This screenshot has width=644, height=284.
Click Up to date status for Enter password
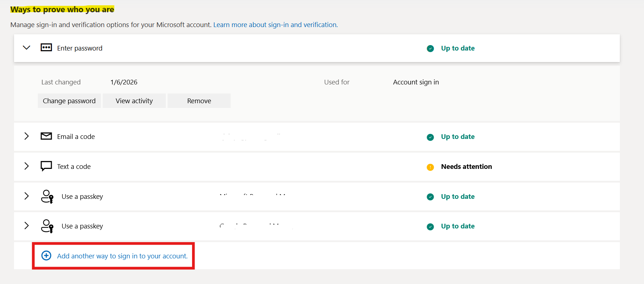click(458, 48)
